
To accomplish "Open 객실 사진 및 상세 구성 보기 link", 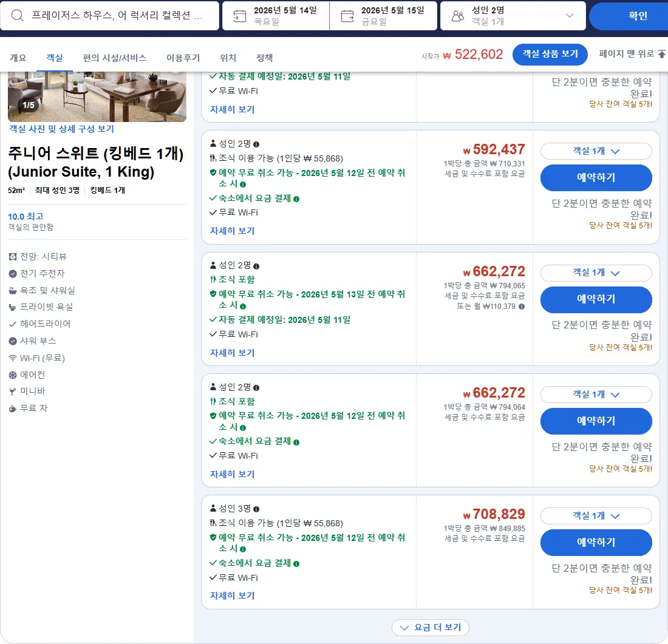I will click(x=61, y=129).
